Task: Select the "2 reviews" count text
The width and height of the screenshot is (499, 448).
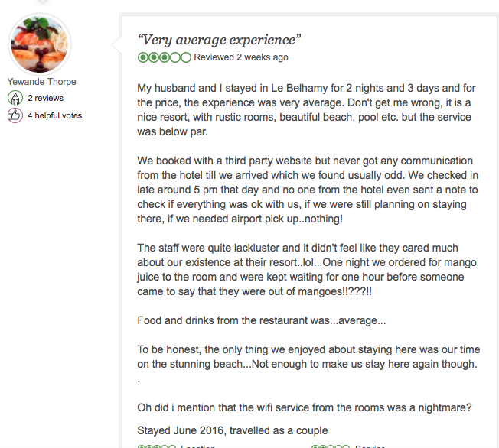Action: (x=46, y=99)
